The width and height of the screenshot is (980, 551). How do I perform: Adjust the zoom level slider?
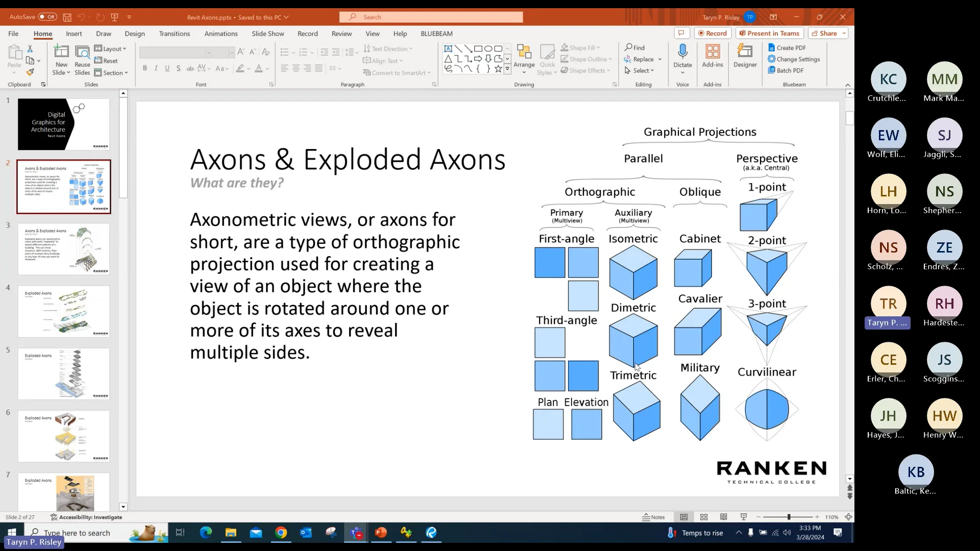(x=788, y=517)
